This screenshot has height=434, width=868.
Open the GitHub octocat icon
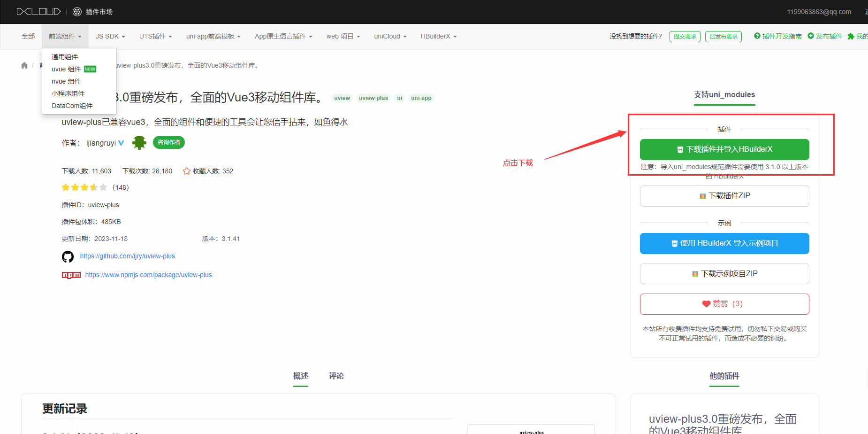(x=68, y=256)
